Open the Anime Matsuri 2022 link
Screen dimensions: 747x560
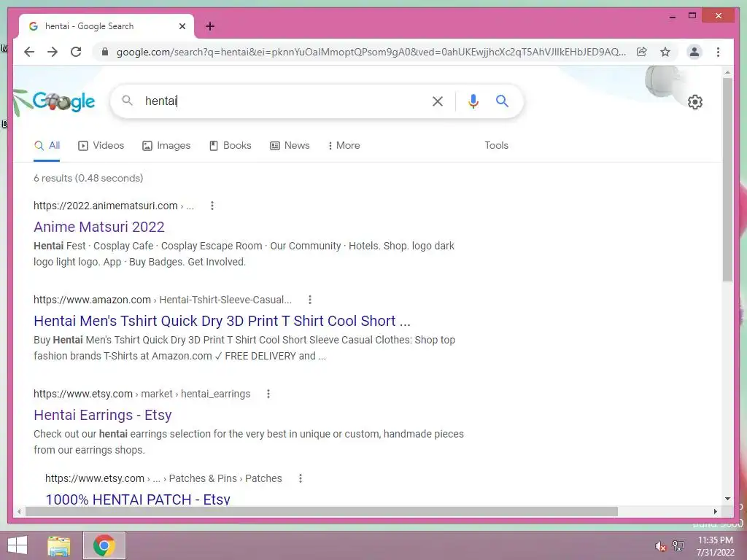99,227
